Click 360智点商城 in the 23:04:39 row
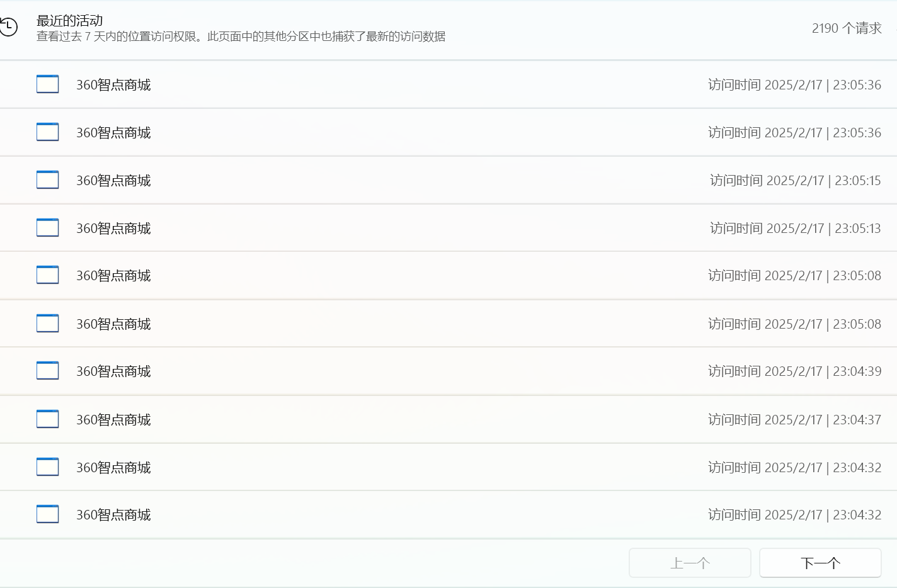 [114, 371]
